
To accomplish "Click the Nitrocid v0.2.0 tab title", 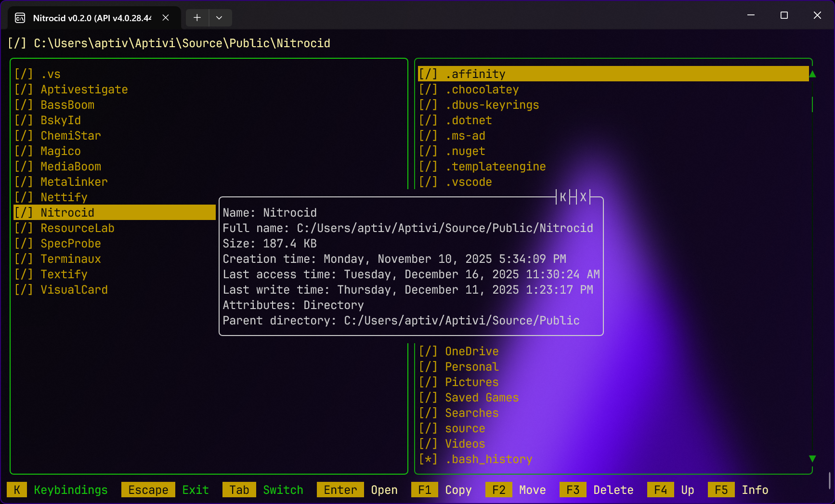I will [x=91, y=18].
